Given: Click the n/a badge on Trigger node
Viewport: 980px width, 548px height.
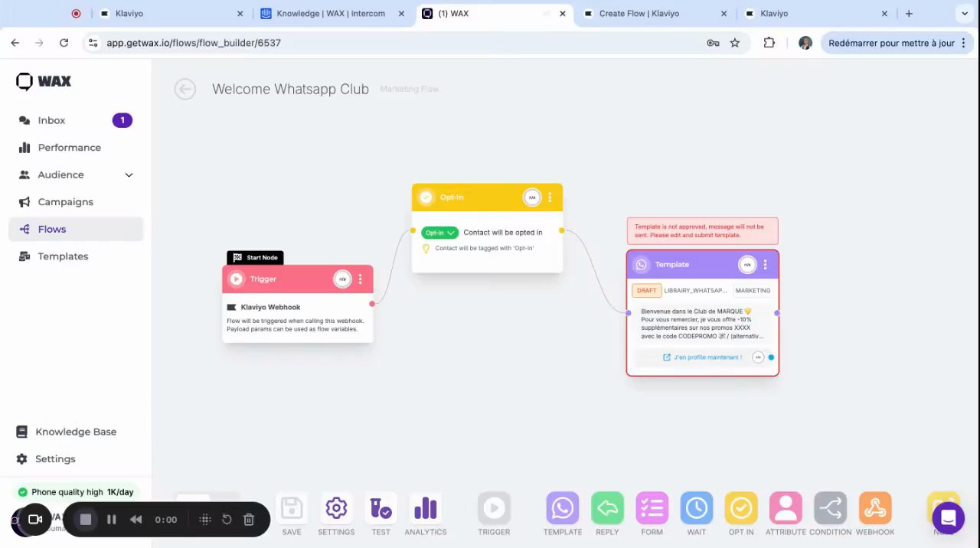Looking at the screenshot, I should tap(342, 279).
